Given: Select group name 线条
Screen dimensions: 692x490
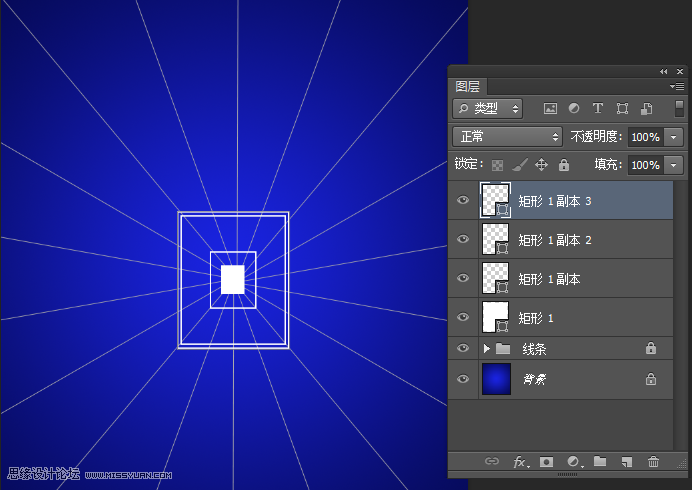Looking at the screenshot, I should 534,349.
